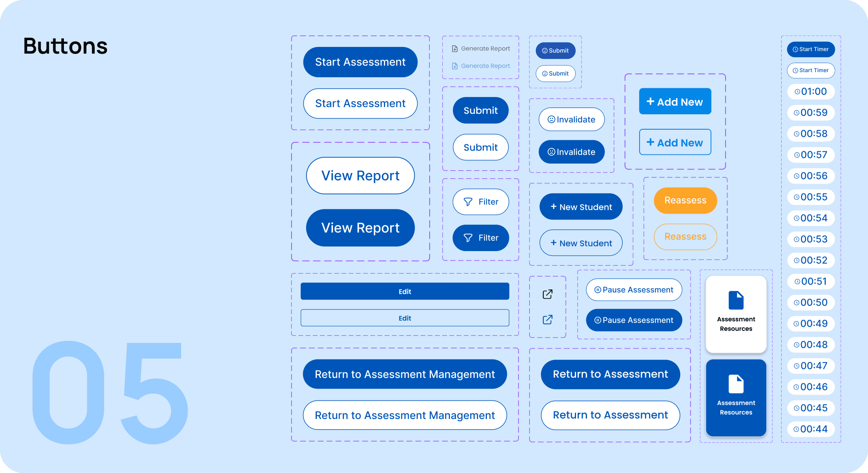Click the funnel icon in outlined Filter button

[x=468, y=202]
